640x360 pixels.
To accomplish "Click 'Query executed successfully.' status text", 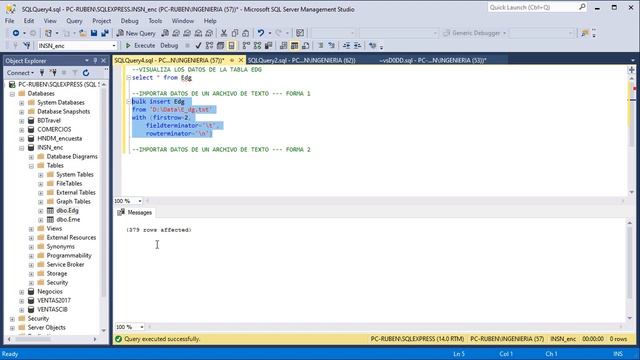I will pos(162,339).
